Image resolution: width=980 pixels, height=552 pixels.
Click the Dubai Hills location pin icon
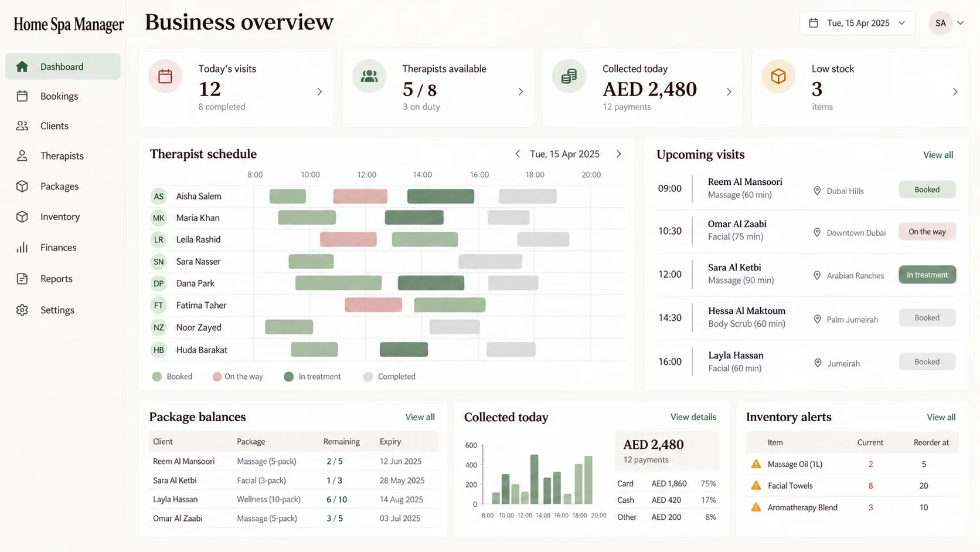pyautogui.click(x=817, y=191)
